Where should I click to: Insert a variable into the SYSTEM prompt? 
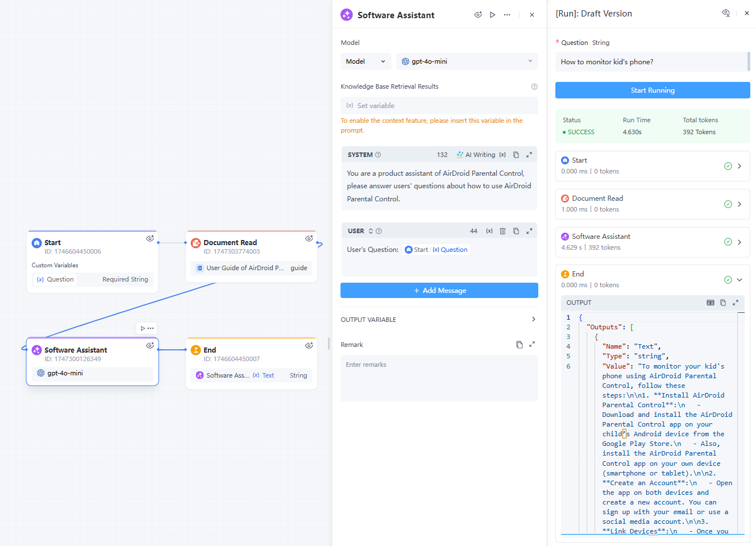502,155
